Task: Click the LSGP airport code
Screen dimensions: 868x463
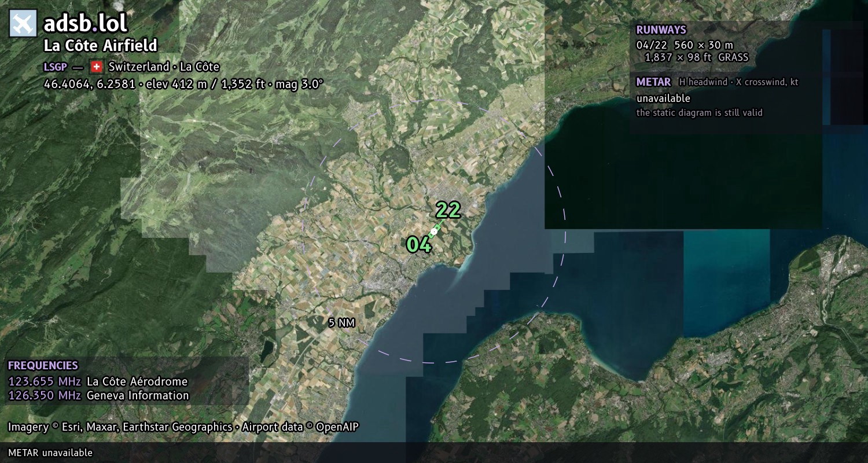Action: tap(55, 67)
